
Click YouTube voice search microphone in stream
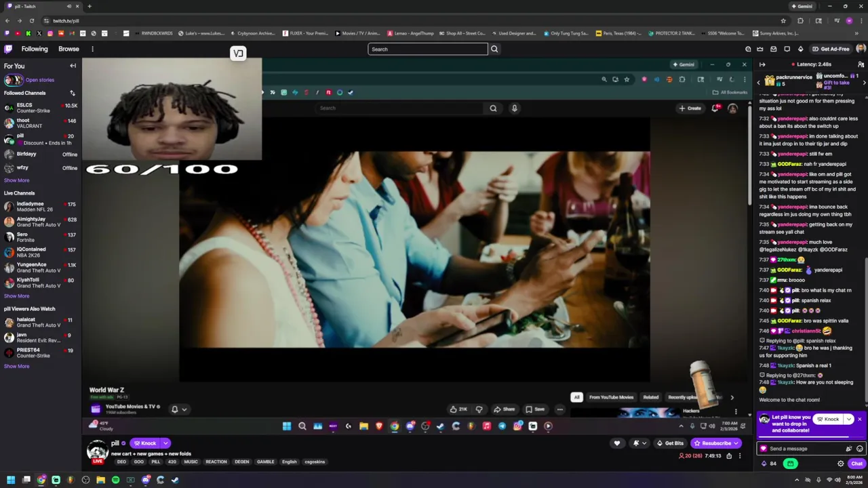pos(514,108)
